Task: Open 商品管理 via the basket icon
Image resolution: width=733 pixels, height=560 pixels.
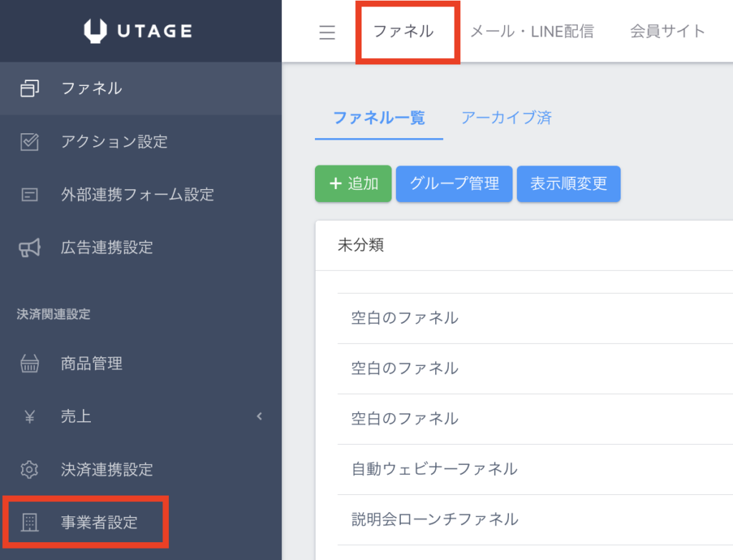Action: pos(29,363)
